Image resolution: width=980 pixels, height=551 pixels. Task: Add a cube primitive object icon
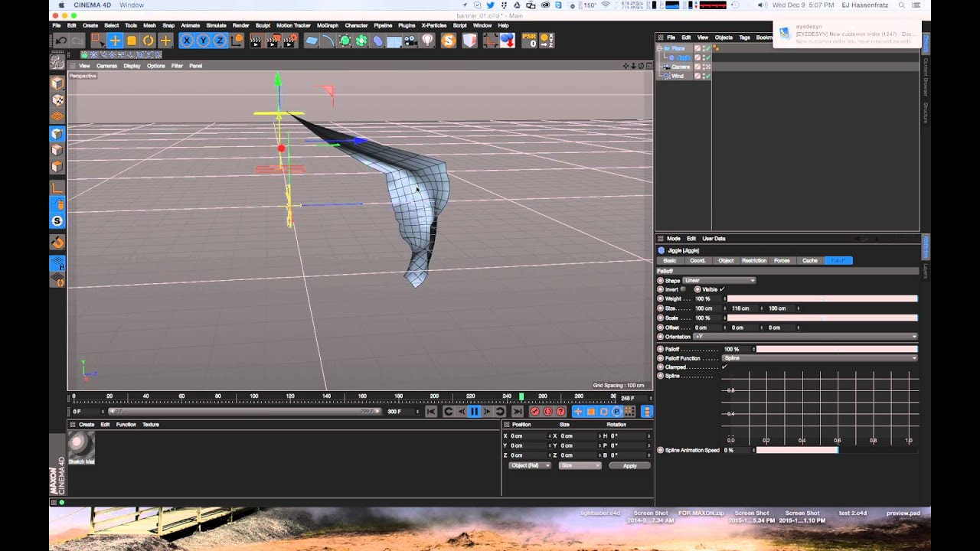(x=312, y=41)
